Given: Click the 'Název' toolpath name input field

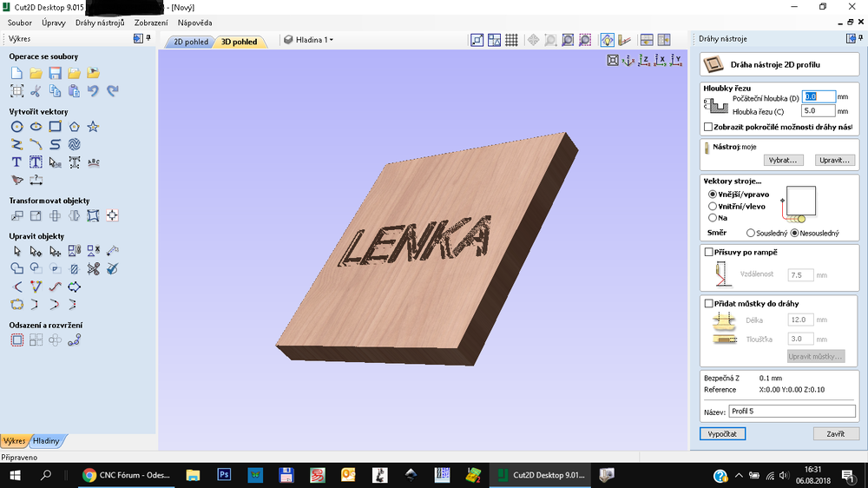Looking at the screenshot, I should click(x=792, y=411).
